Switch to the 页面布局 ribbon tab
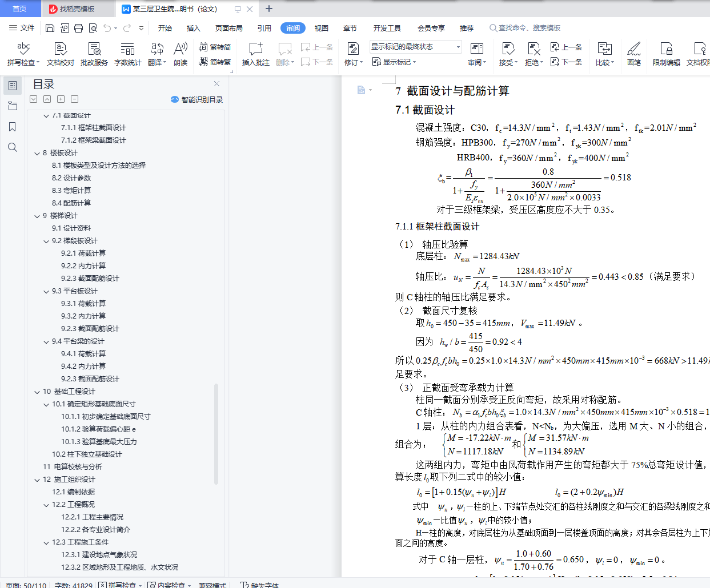The width and height of the screenshot is (710, 588). click(229, 28)
